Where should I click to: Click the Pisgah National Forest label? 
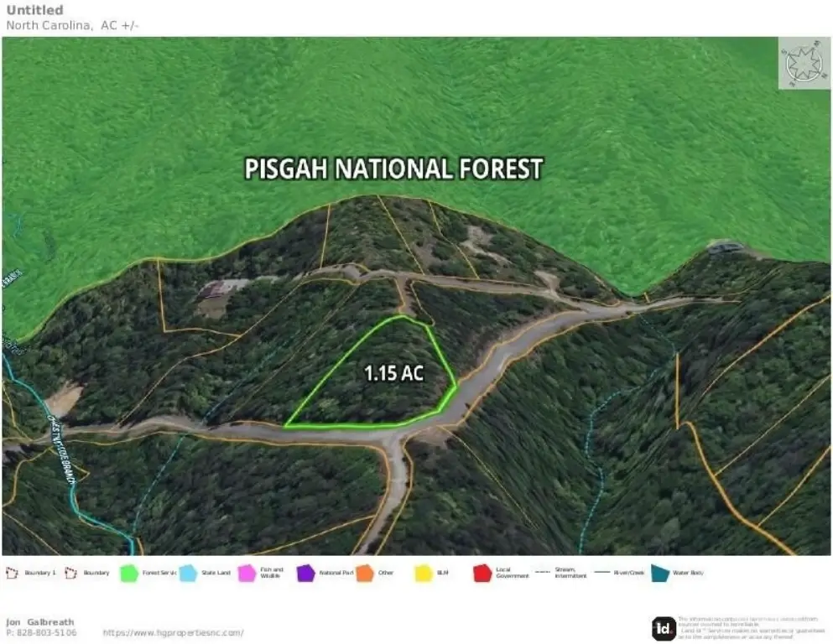pos(393,169)
